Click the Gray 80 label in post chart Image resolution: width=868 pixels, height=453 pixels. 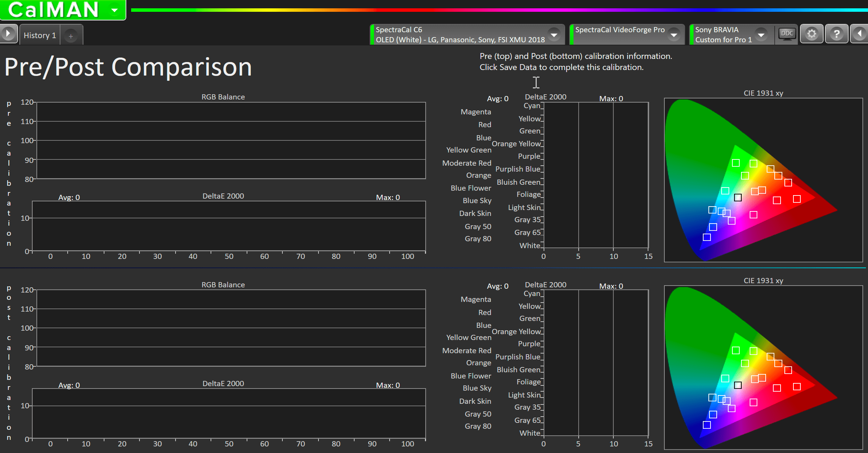click(478, 426)
